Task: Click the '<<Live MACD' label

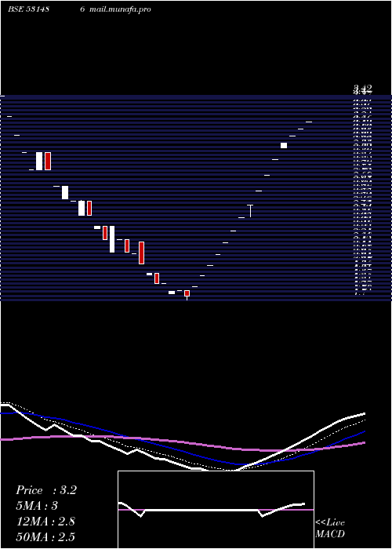Action: pos(330,528)
